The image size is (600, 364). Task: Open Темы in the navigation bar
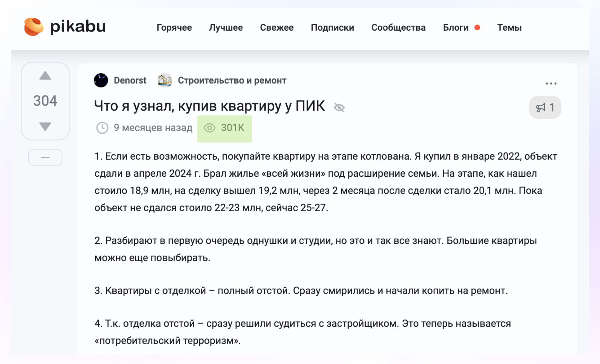(x=509, y=28)
